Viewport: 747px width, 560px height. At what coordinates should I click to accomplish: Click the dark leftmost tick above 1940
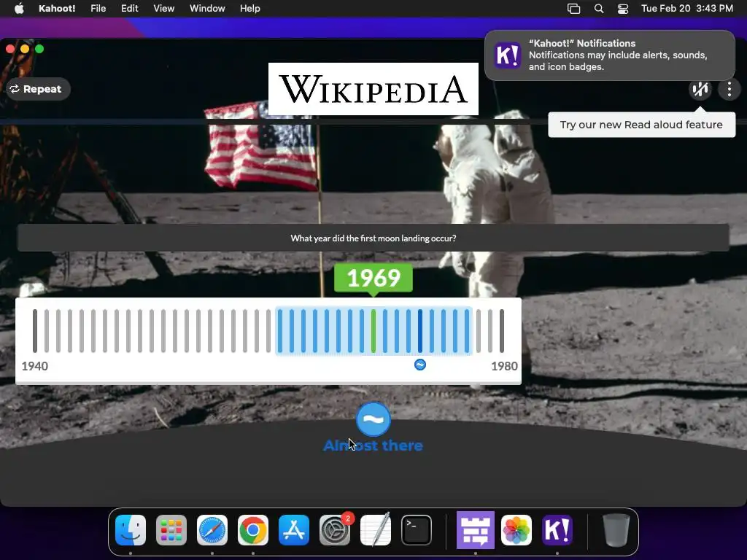(x=35, y=331)
